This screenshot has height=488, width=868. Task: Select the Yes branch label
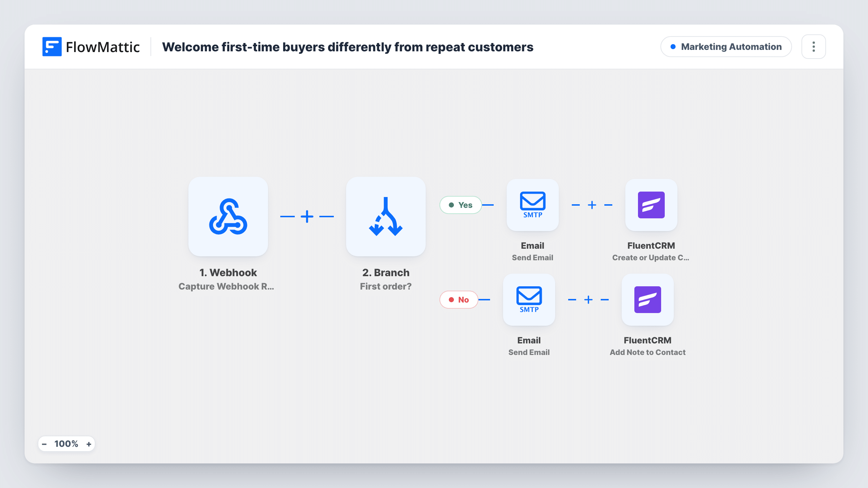pyautogui.click(x=461, y=205)
